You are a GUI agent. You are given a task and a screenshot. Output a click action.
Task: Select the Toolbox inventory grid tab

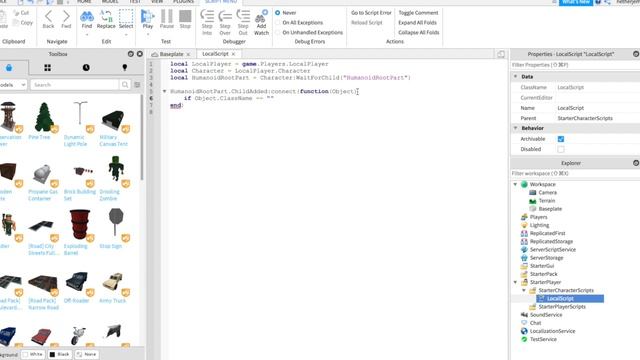pos(47,68)
